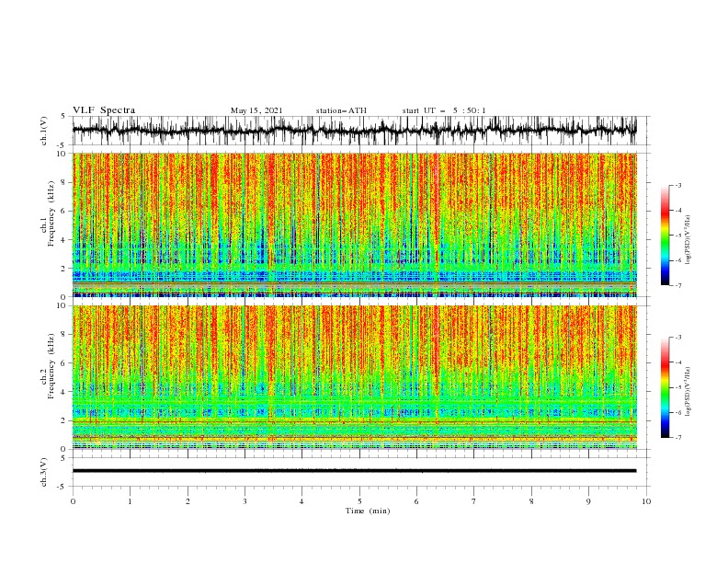728x563 pixels.
Task: Click the ch.2 spectrogram plot area
Action: [x=354, y=377]
